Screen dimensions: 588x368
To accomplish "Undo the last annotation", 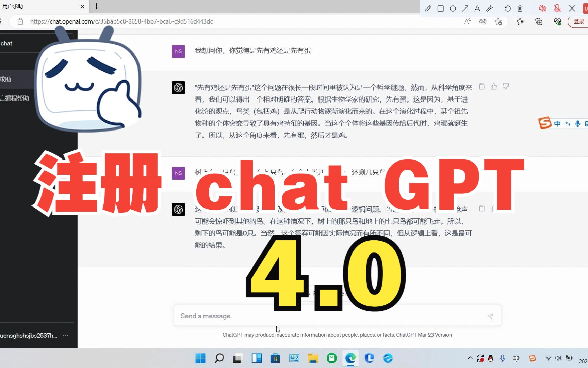I will [x=507, y=9].
